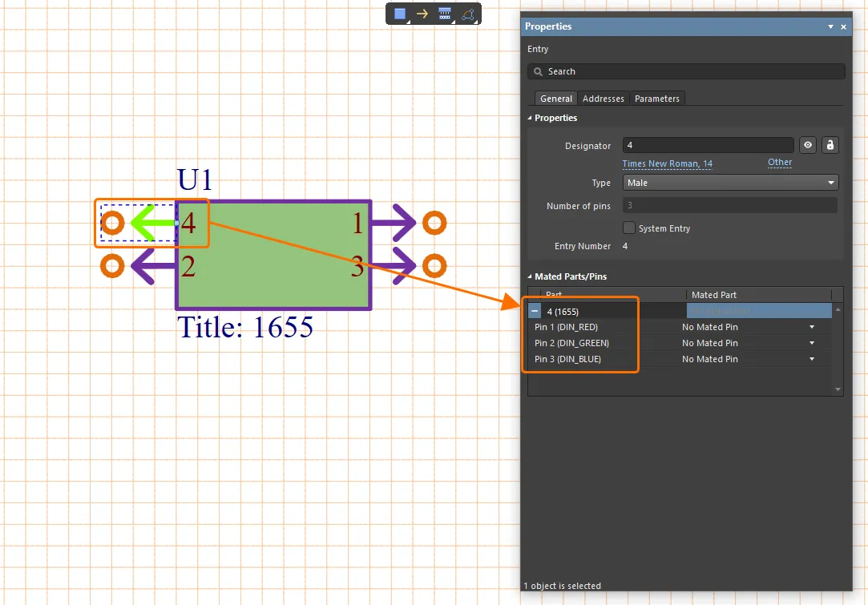868x605 pixels.
Task: Open mated pin dropdown for Pin 1 (DIN_RED)
Action: 811,327
